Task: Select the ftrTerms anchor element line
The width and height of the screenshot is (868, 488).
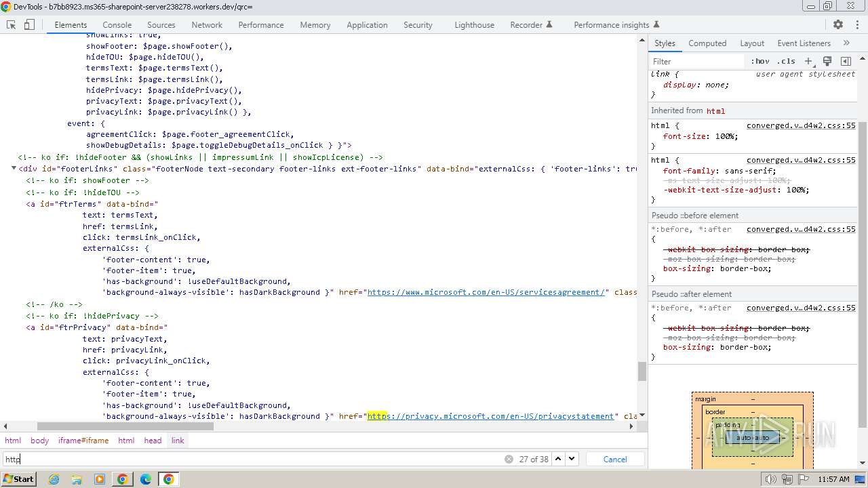Action: [x=92, y=203]
